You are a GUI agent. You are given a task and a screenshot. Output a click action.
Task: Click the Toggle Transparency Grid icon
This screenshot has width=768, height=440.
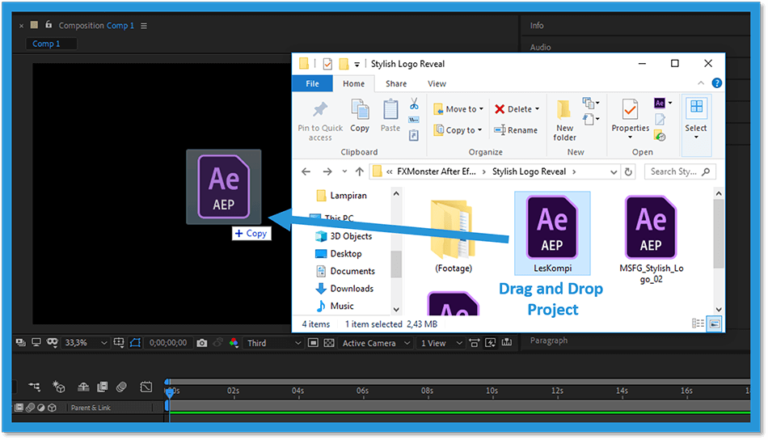[x=329, y=343]
